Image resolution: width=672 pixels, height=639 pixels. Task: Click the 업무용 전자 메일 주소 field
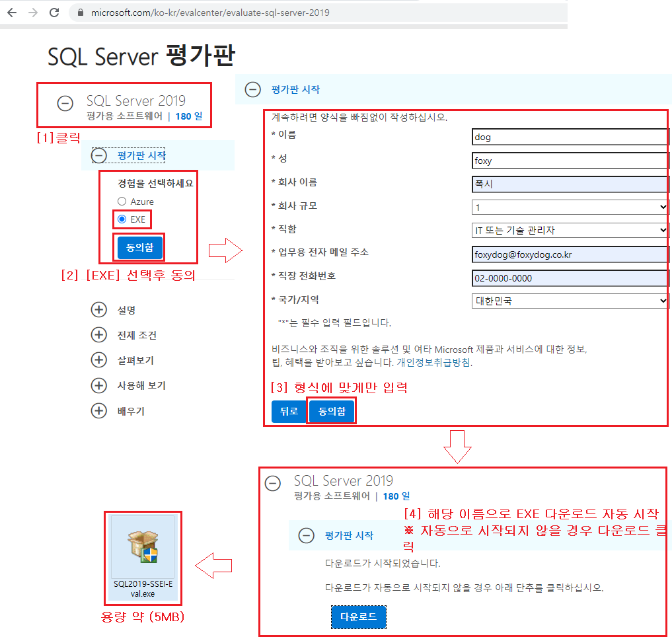pos(570,254)
